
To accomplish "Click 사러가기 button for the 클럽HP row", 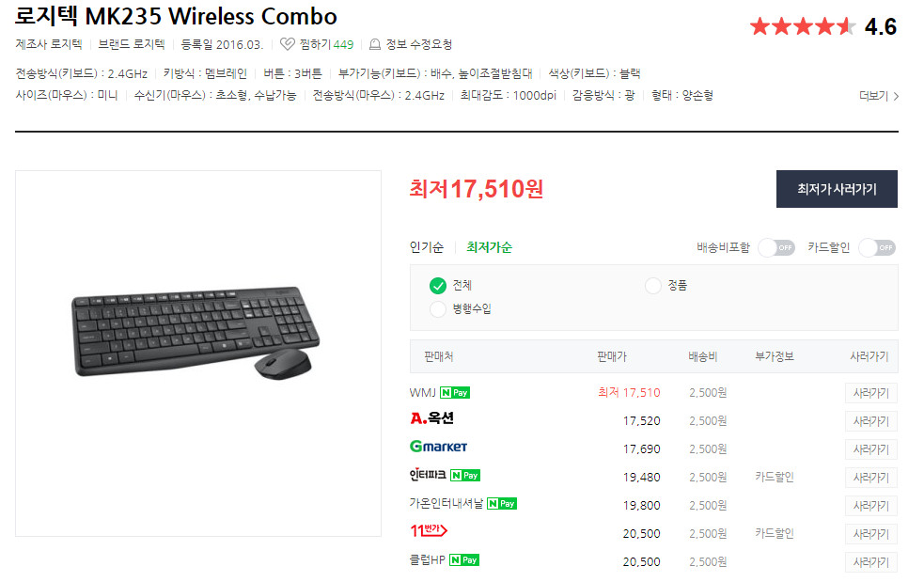I will 871,562.
